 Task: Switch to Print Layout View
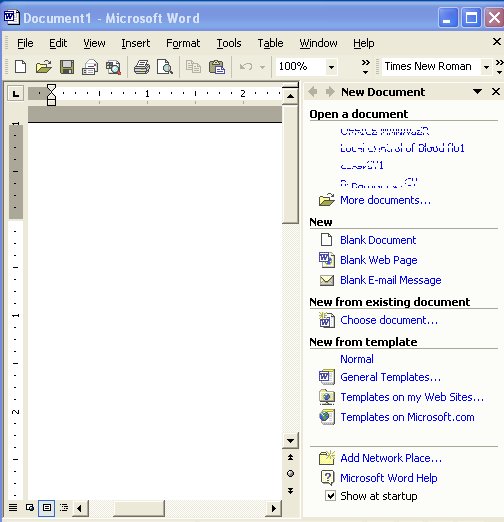point(47,508)
